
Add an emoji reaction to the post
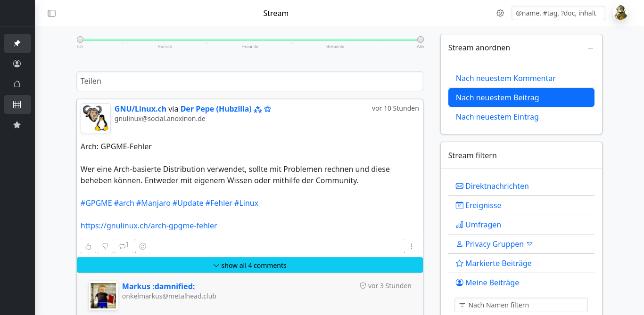coord(143,246)
